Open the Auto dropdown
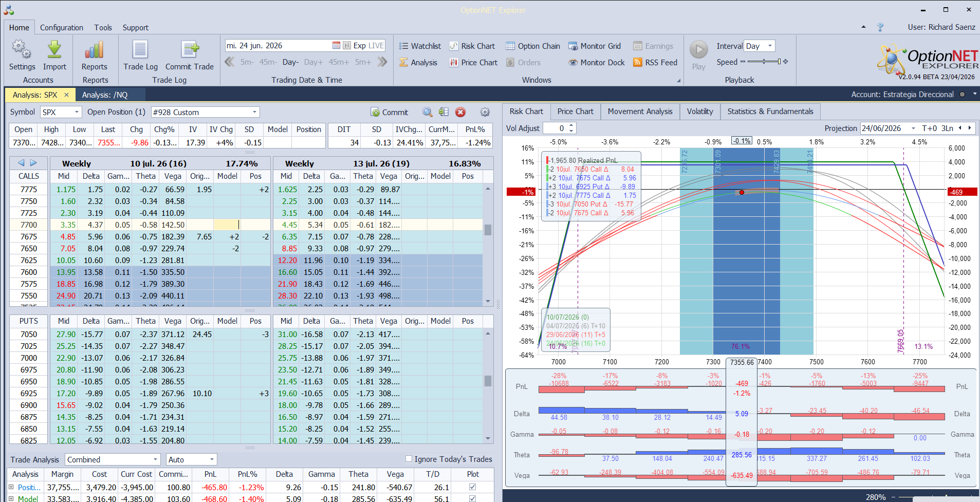The image size is (980, 502). pyautogui.click(x=212, y=459)
